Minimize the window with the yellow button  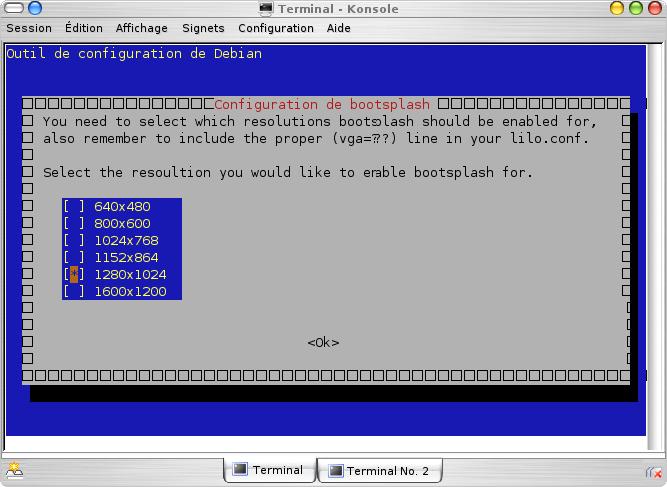(x=616, y=9)
